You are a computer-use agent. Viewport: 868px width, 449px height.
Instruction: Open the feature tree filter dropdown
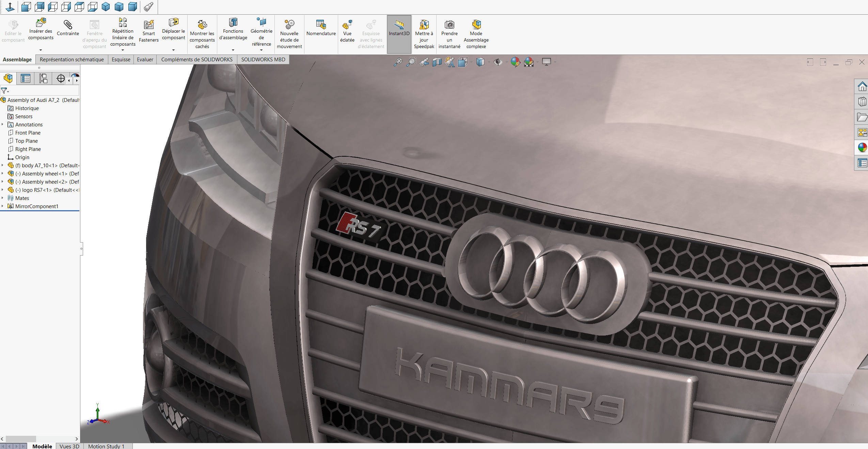click(x=5, y=91)
